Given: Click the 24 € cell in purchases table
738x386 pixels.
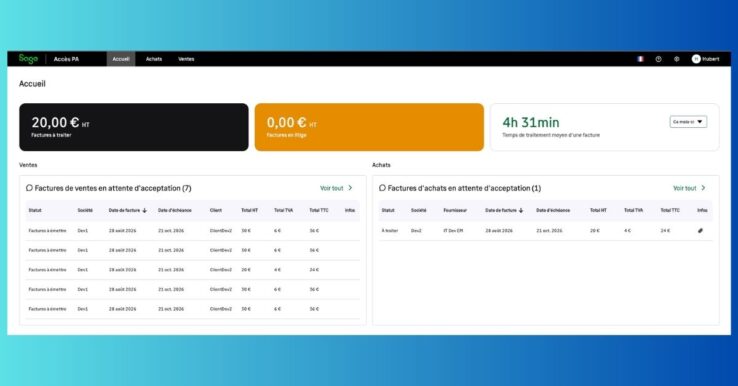Looking at the screenshot, I should click(665, 231).
